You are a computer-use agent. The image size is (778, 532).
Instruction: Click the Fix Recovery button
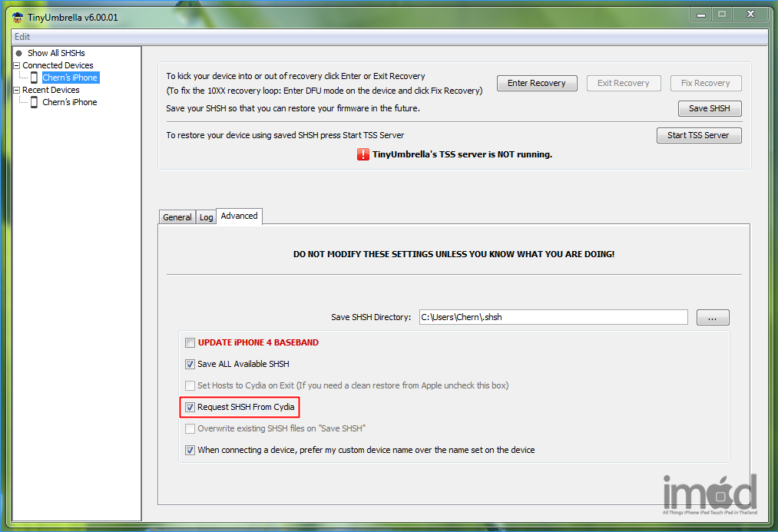[706, 84]
